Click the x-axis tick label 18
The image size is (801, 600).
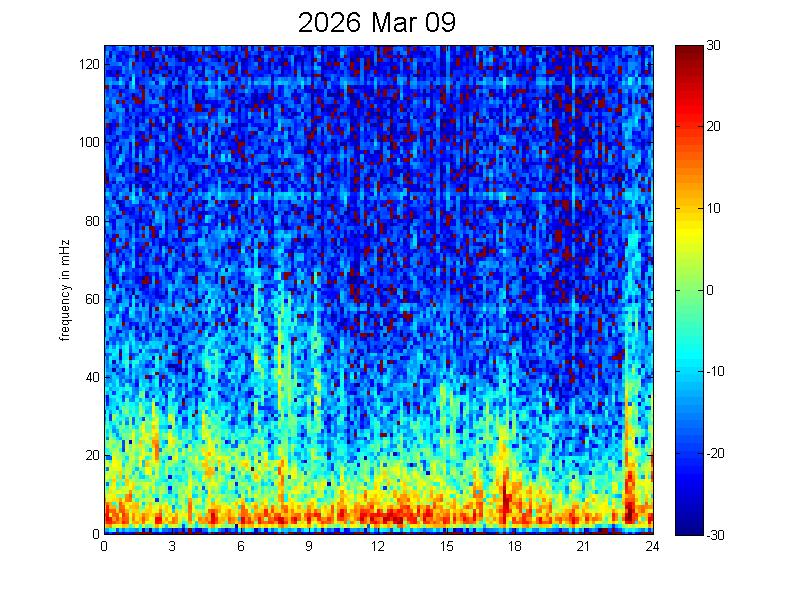tap(515, 546)
